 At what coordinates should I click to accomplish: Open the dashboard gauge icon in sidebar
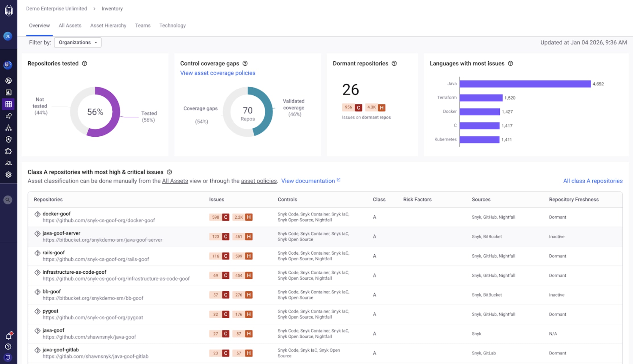9,81
